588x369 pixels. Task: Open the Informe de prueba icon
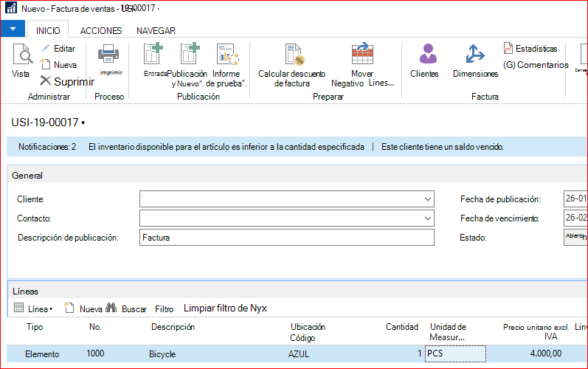(228, 54)
